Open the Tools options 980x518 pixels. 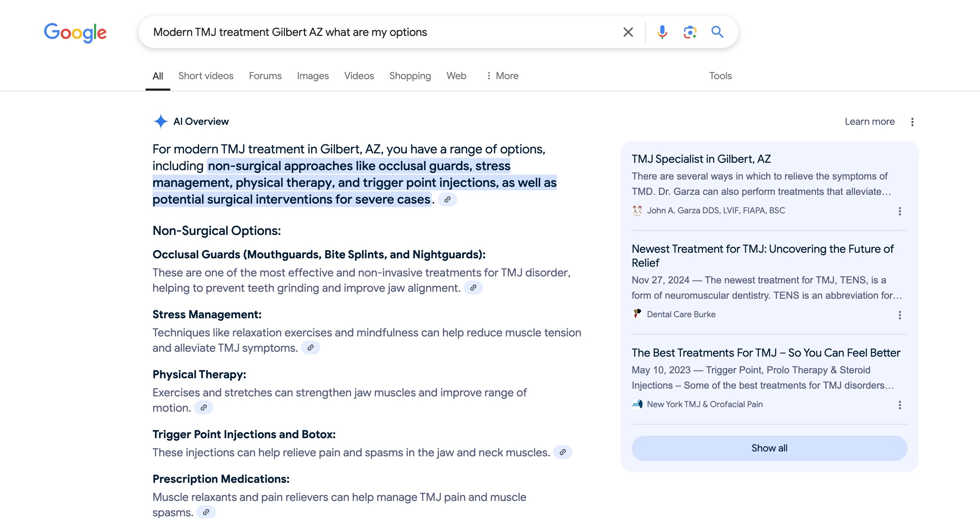pyautogui.click(x=720, y=76)
